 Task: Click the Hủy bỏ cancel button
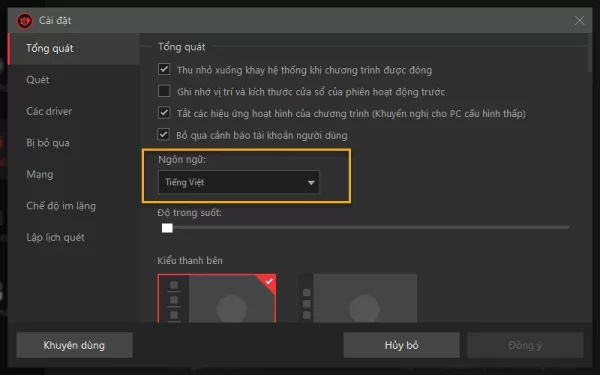point(401,345)
